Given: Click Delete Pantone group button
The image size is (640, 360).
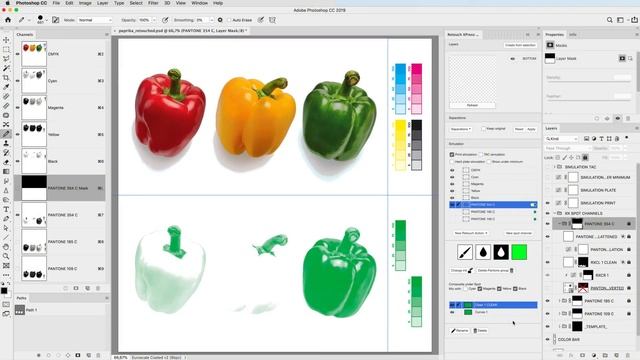Looking at the screenshot, I should (495, 270).
